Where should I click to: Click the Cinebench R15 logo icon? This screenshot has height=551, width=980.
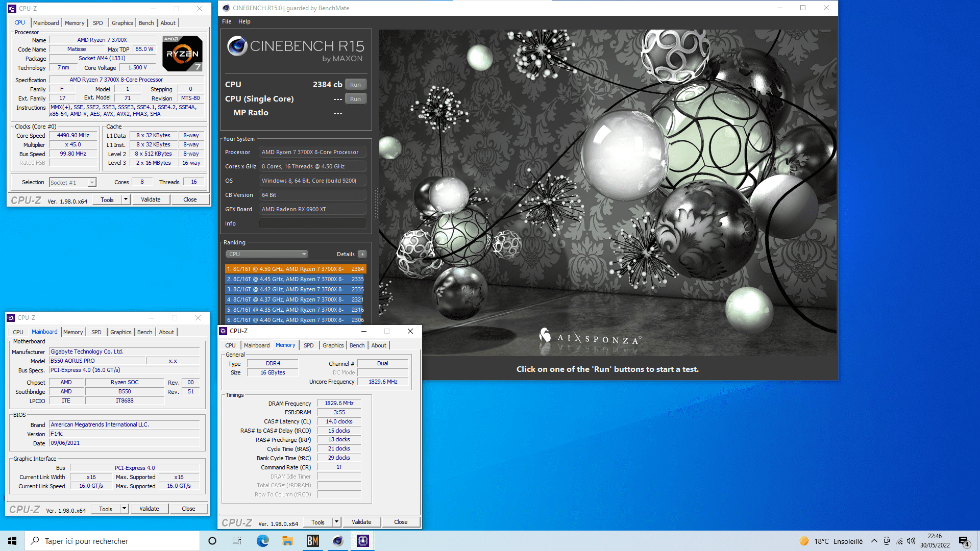237,46
